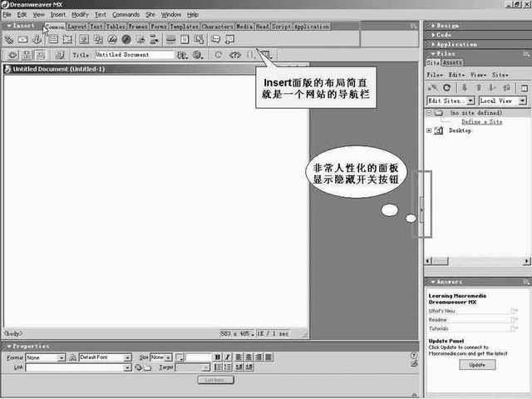Click Files panel scrollbar right arrow
Viewport: 532px width, 399px height.
pos(526,261)
